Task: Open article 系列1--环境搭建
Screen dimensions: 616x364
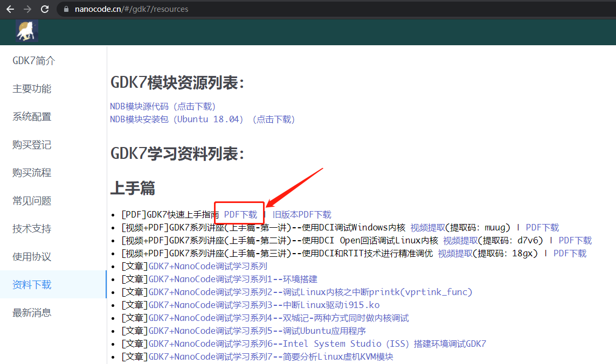Action: [233, 279]
